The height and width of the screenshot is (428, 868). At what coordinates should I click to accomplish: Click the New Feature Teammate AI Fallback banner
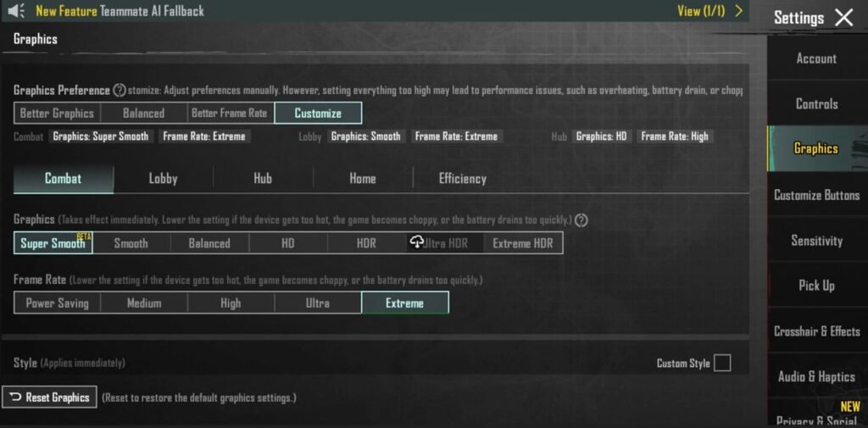tap(120, 11)
